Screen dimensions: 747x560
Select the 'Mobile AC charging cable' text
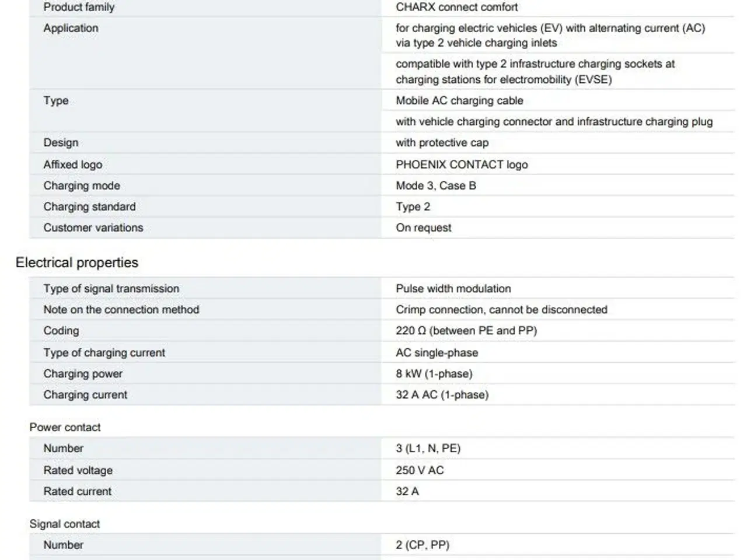459,100
